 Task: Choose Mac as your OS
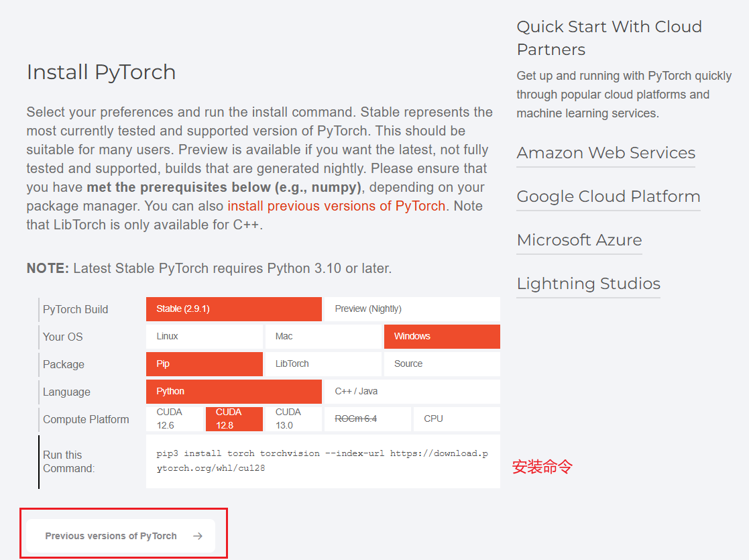[323, 337]
